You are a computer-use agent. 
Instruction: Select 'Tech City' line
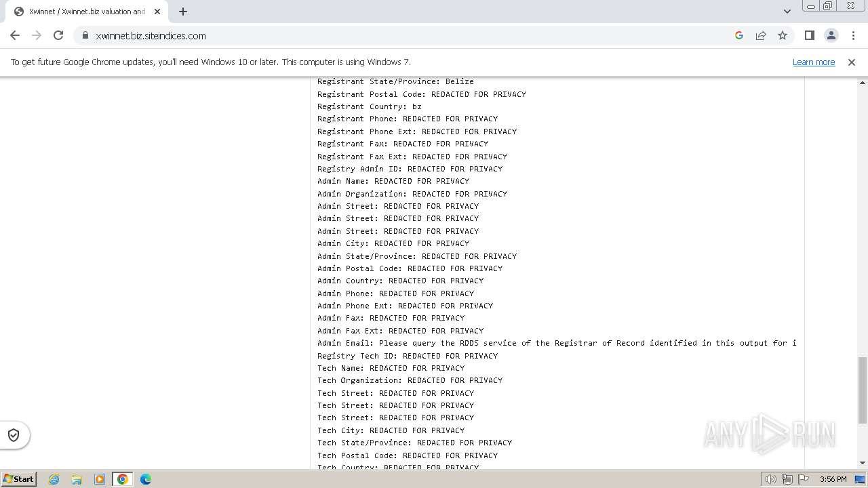(391, 430)
